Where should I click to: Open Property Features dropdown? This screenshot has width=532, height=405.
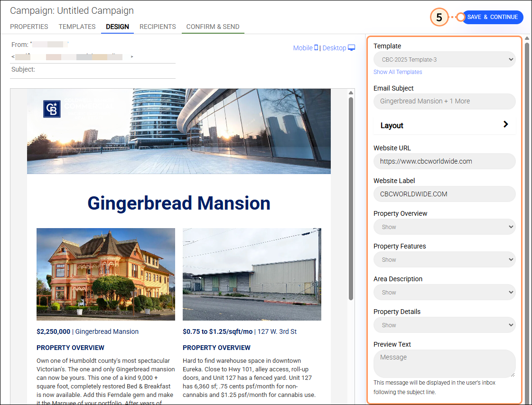click(x=444, y=260)
